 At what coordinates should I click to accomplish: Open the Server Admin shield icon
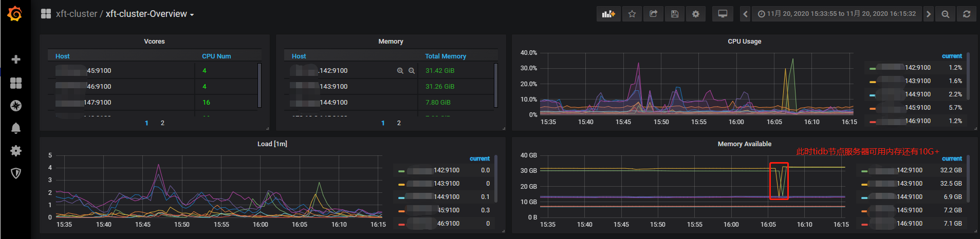[x=16, y=173]
